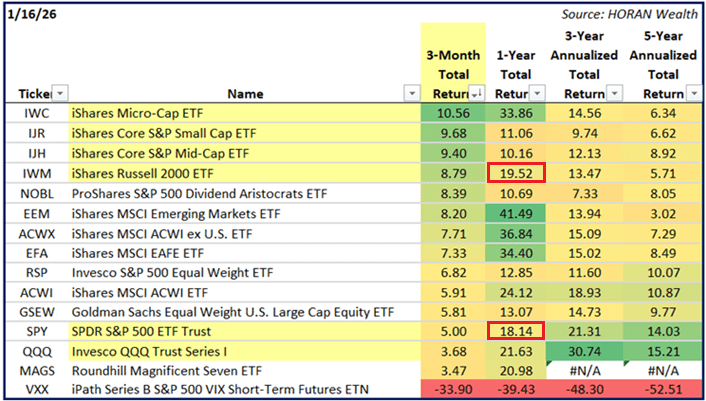This screenshot has height=401, width=706.
Task: Click Goldman Sachs Equal Weight Large Cap cell
Action: [244, 312]
